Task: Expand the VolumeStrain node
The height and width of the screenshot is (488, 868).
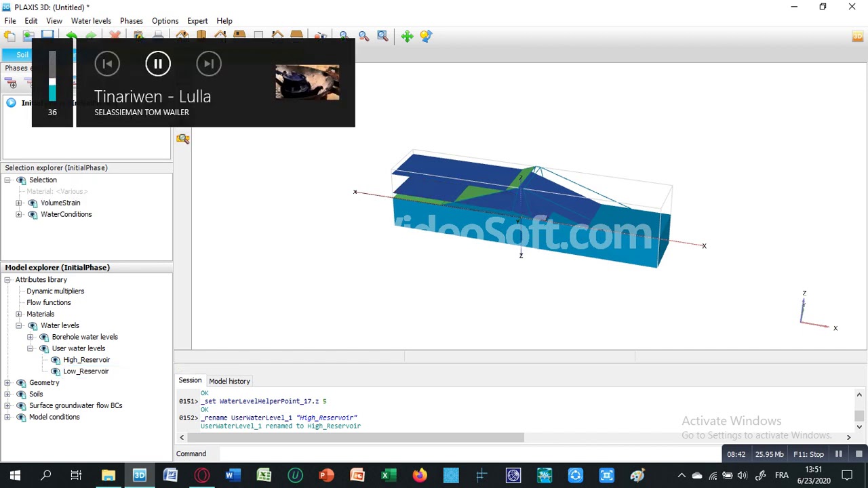Action: [19, 203]
